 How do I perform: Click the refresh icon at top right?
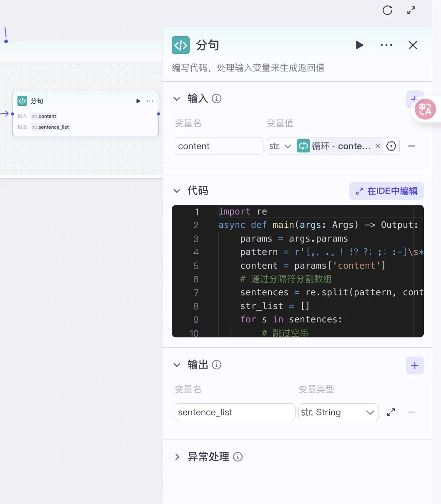tap(387, 10)
